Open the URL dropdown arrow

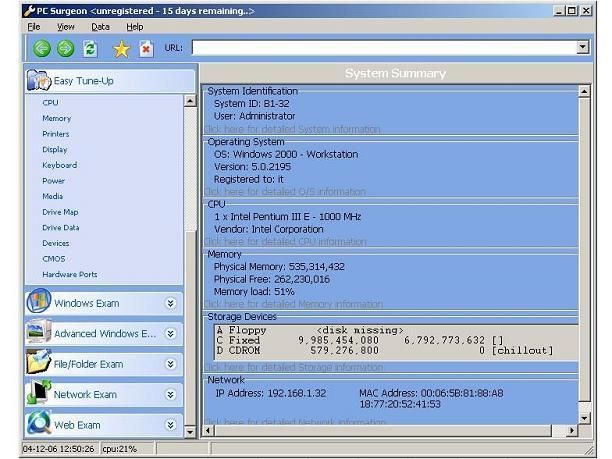click(582, 47)
